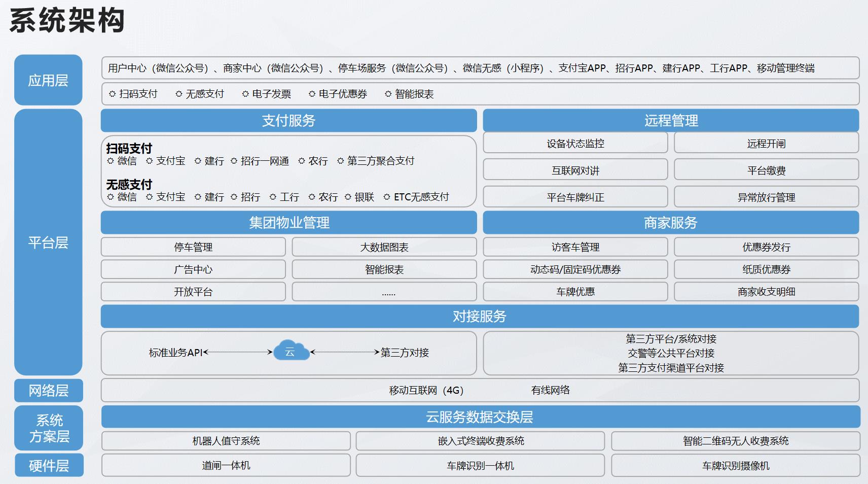Click 移动管理终端 in the application list

(786, 68)
